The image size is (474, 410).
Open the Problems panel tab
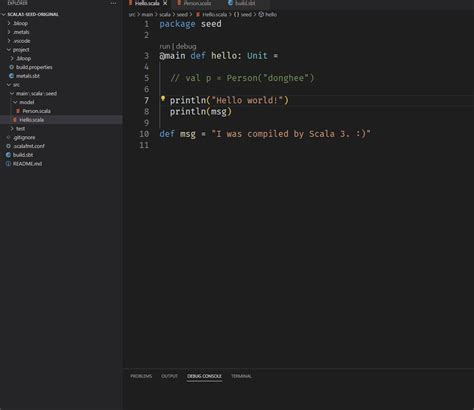click(141, 376)
